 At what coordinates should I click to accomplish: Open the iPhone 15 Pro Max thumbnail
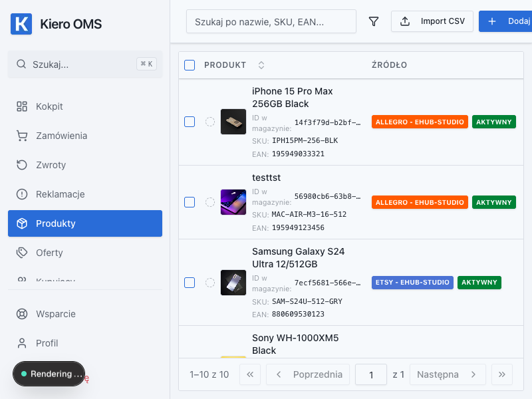click(233, 122)
